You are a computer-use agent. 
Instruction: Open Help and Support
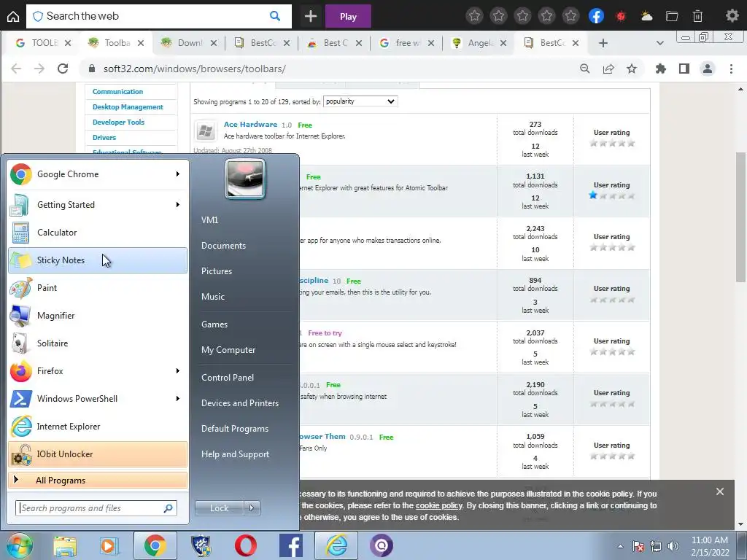(x=235, y=454)
